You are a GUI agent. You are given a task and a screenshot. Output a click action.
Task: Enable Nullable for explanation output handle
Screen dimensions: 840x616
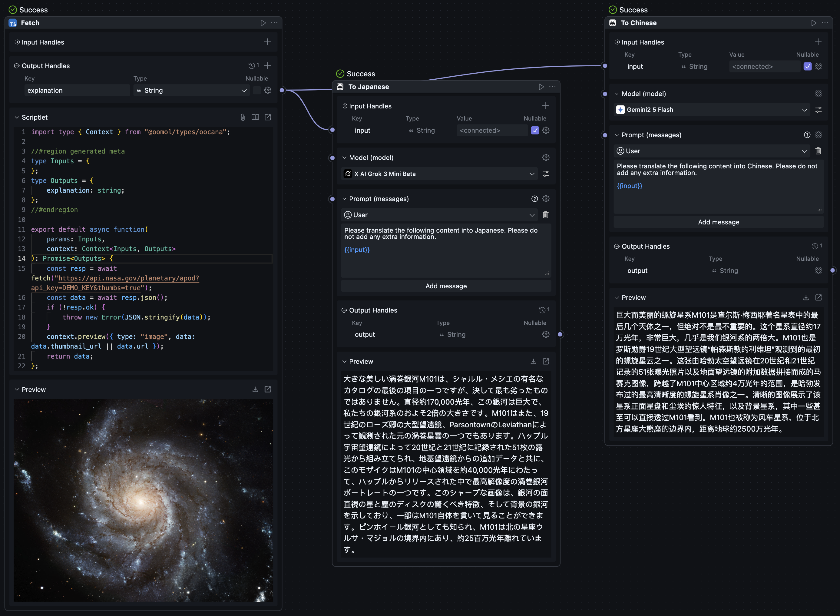click(256, 90)
